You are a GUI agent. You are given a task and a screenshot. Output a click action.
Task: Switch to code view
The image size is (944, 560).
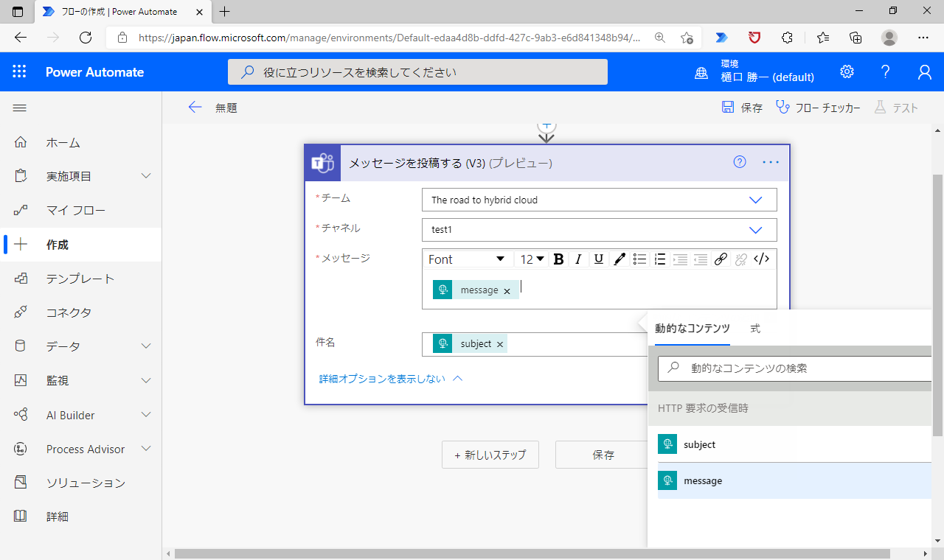coord(762,259)
